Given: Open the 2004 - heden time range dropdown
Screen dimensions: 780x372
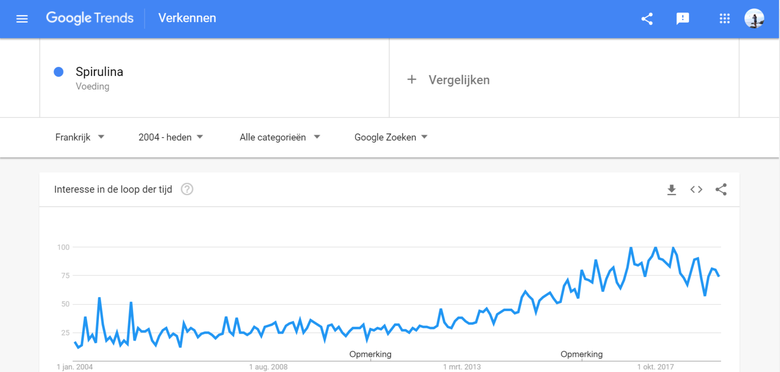Looking at the screenshot, I should (171, 137).
